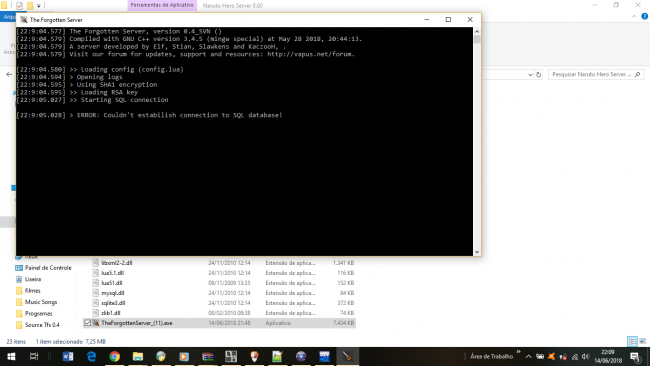Select the sqlite3.dll file
The width and height of the screenshot is (650, 366).
(113, 303)
